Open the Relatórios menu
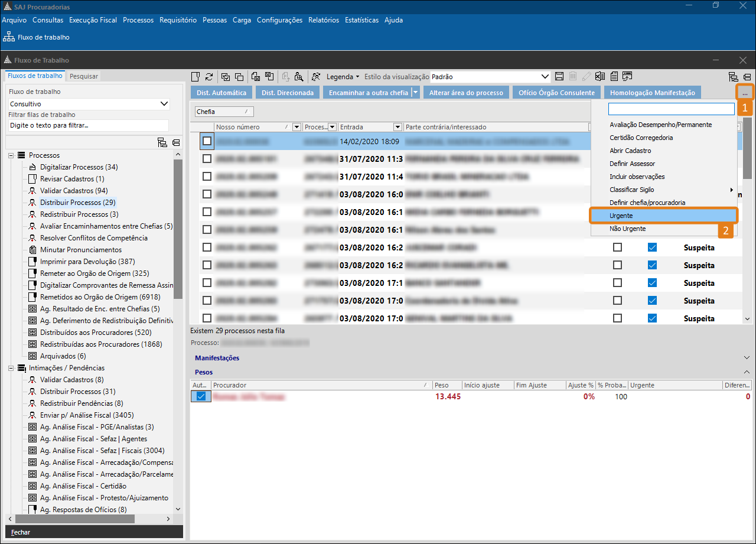756x544 pixels. coord(324,20)
